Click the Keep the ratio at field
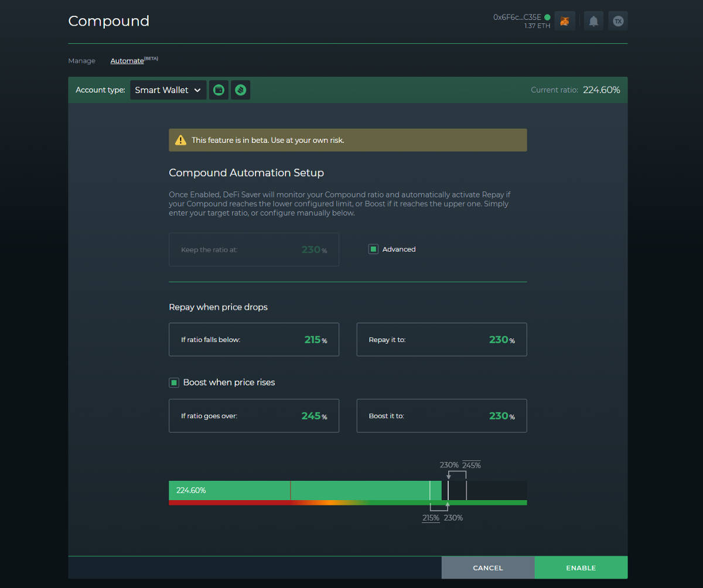Viewport: 703px width, 588px height. coord(254,249)
